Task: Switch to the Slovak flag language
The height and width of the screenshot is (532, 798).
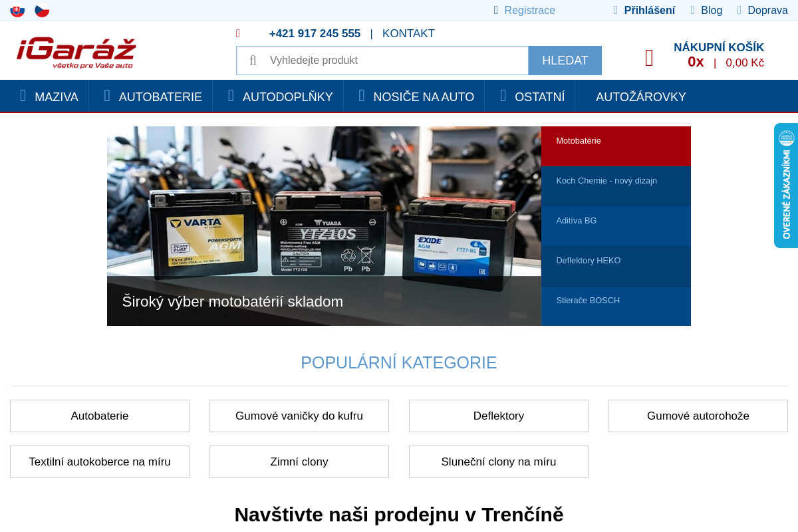Action: (x=17, y=11)
